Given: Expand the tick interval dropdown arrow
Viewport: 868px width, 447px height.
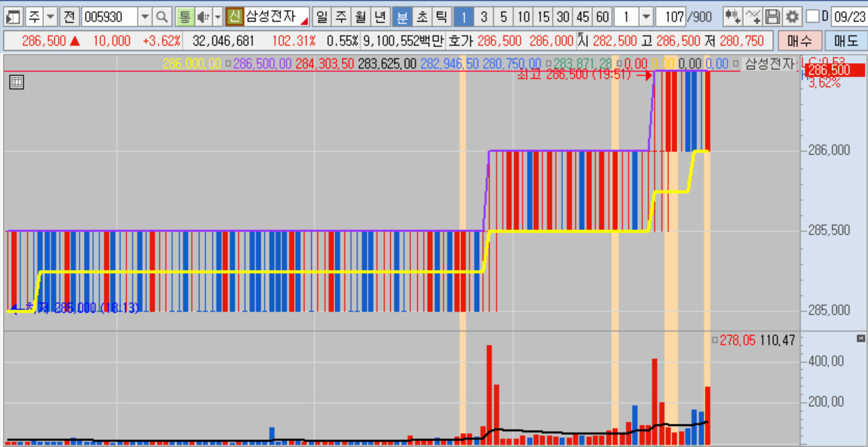Looking at the screenshot, I should (645, 16).
